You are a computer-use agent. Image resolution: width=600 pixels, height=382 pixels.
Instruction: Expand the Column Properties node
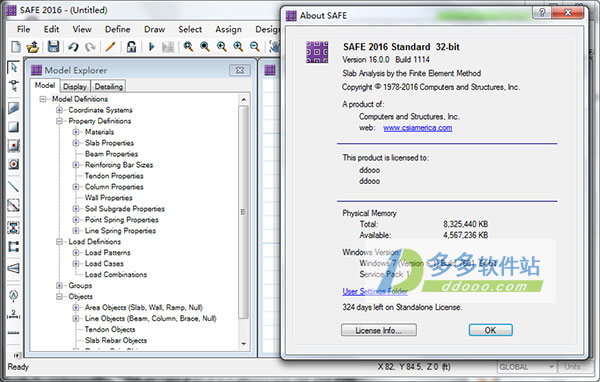(x=76, y=187)
